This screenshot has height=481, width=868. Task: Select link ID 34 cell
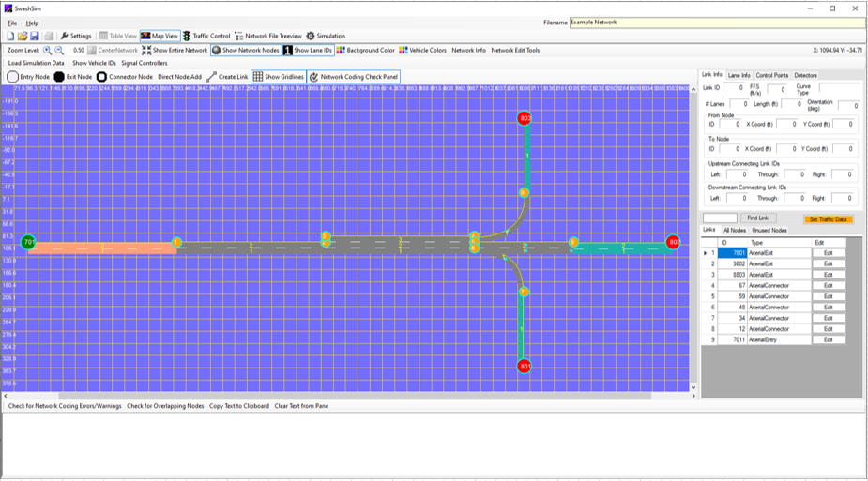coord(732,318)
